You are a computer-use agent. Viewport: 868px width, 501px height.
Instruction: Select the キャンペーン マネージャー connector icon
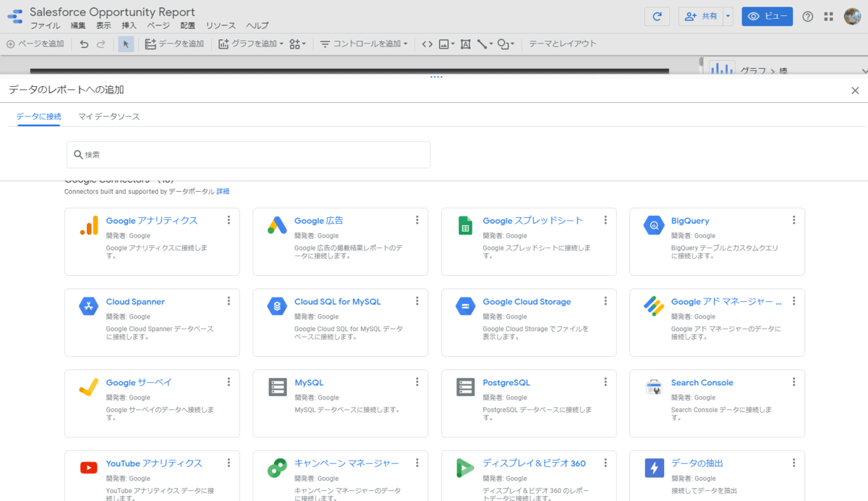click(x=277, y=468)
